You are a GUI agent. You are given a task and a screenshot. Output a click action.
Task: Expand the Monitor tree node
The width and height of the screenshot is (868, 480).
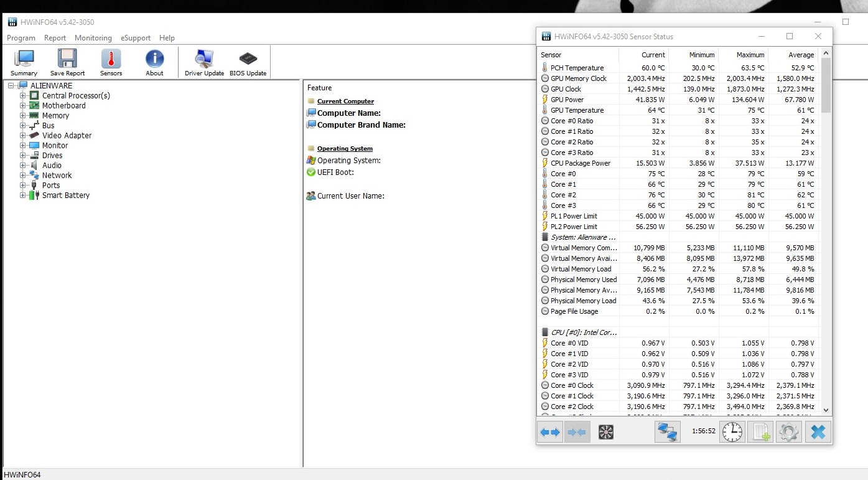pyautogui.click(x=23, y=146)
